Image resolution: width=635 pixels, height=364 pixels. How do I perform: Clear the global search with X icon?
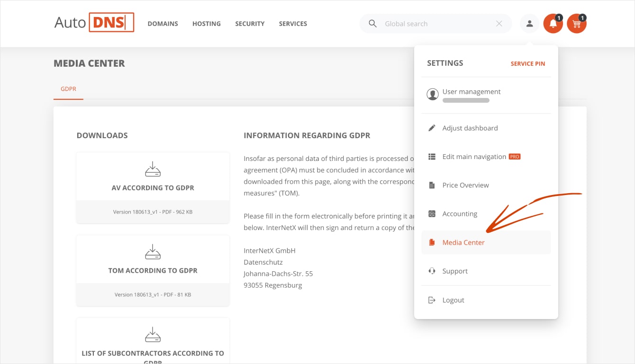pyautogui.click(x=499, y=24)
